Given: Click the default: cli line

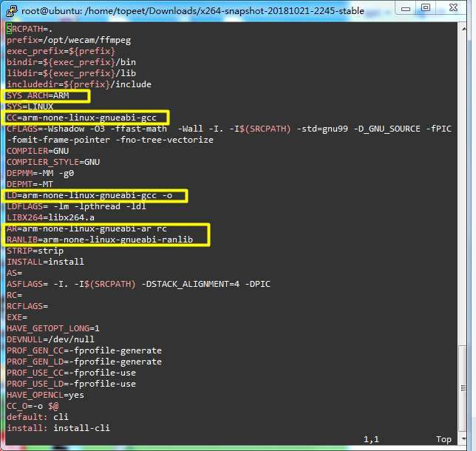Looking at the screenshot, I should click(38, 417).
